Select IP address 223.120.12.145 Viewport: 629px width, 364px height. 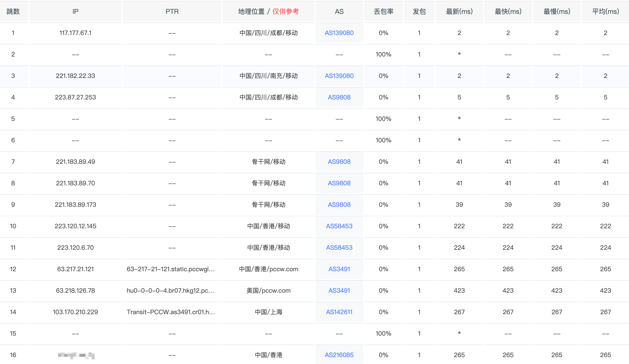[x=75, y=226]
